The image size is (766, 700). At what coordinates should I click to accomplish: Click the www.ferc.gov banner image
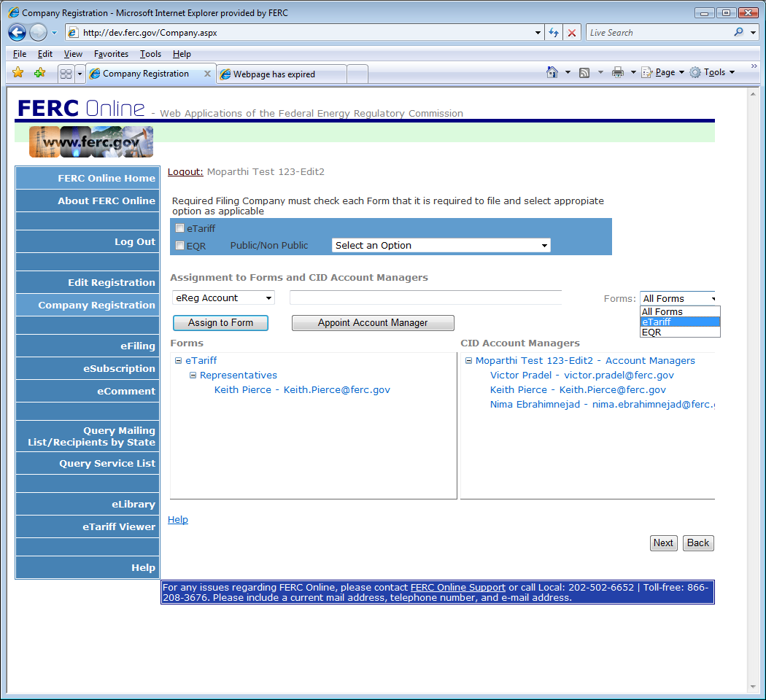91,142
